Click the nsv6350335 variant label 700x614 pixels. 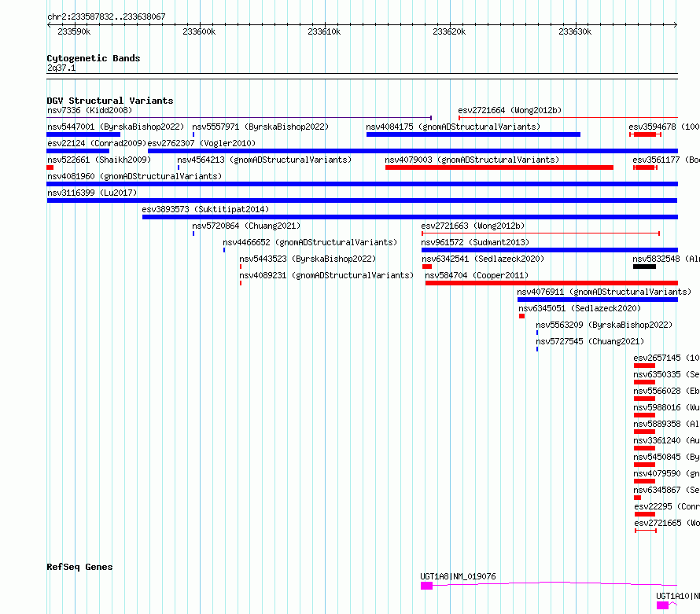[666, 374]
